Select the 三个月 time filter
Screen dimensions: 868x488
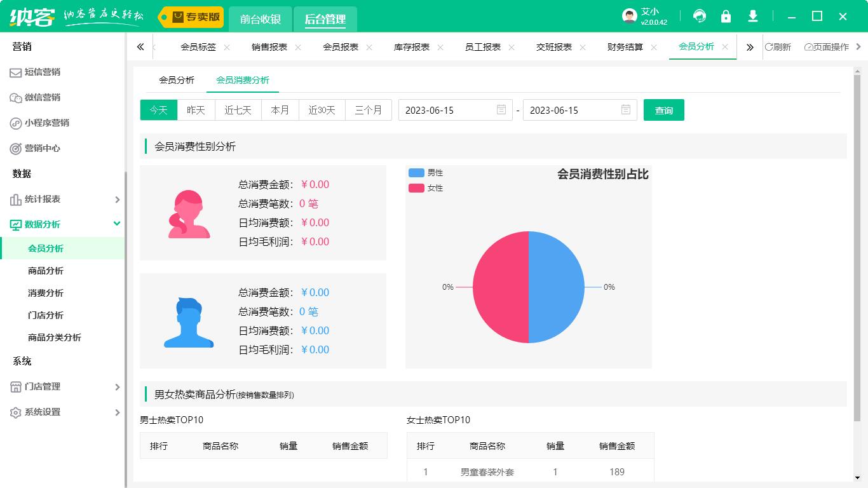click(x=368, y=109)
